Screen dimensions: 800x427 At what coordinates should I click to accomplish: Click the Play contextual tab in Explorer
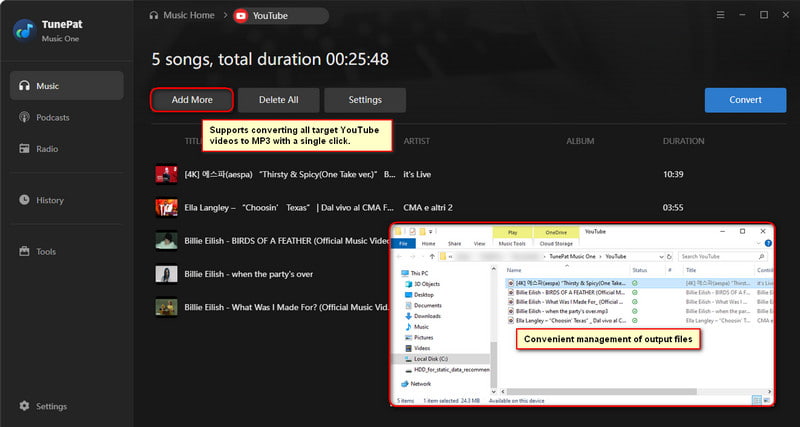pos(513,233)
